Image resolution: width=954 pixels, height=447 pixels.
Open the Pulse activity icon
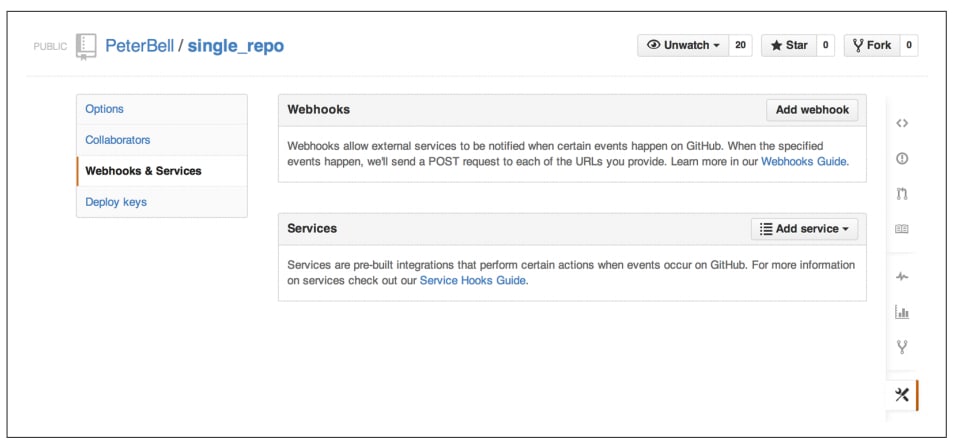[902, 277]
